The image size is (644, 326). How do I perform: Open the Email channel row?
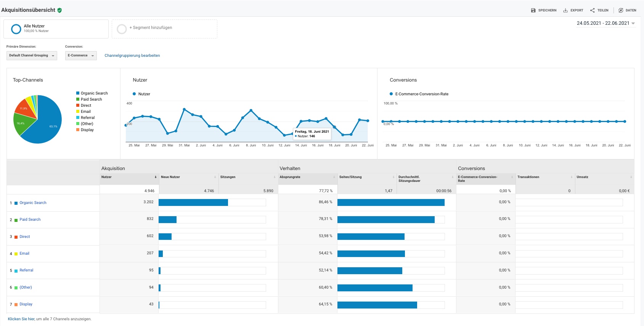[24, 254]
